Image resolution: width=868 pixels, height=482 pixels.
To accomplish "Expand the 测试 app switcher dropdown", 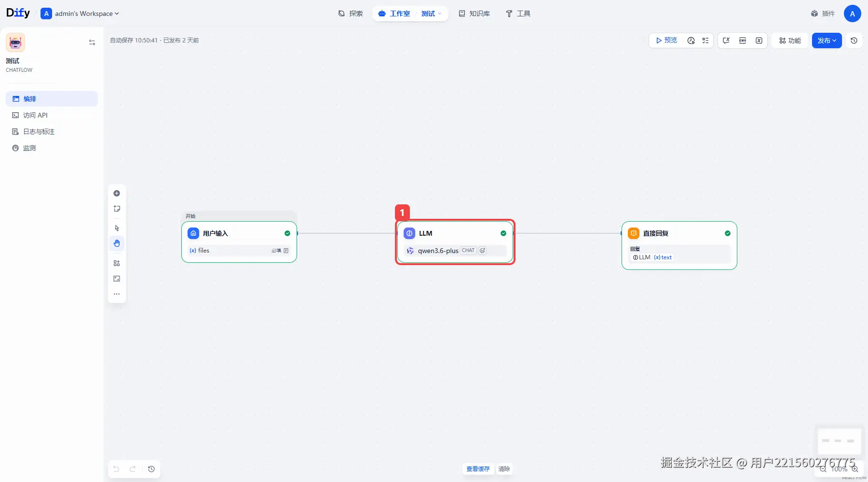I will coord(431,13).
